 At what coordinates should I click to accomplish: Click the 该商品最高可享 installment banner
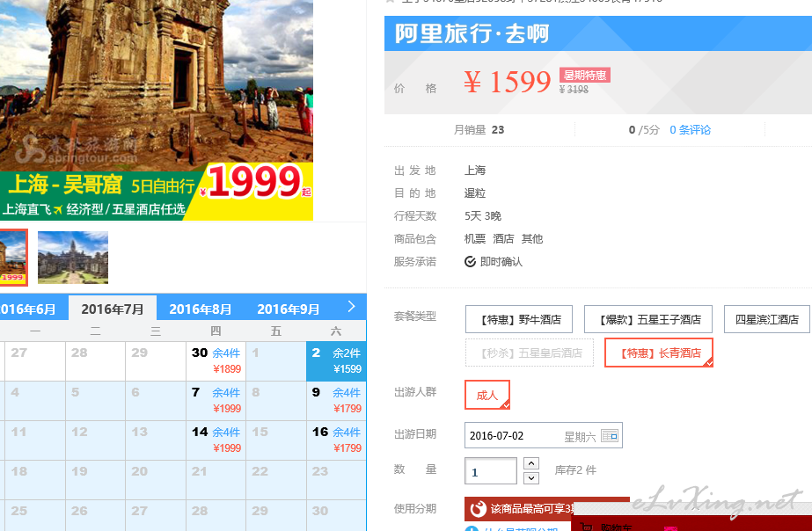pyautogui.click(x=547, y=509)
